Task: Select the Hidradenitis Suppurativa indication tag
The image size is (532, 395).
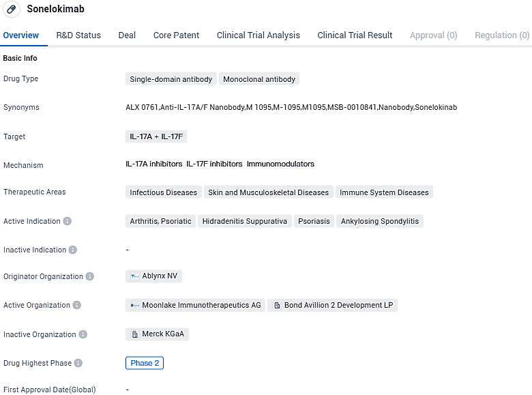Action: coord(245,221)
